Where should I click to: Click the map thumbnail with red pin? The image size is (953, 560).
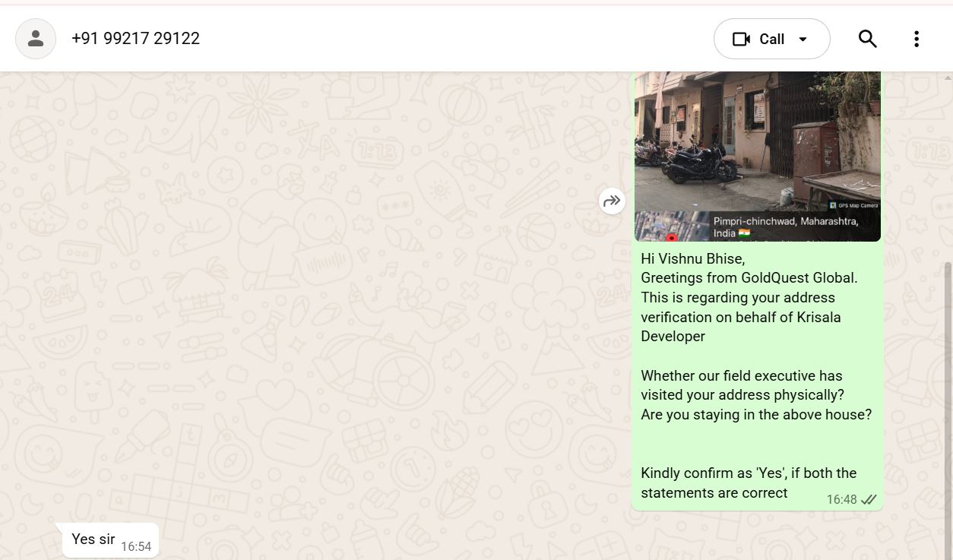point(672,227)
